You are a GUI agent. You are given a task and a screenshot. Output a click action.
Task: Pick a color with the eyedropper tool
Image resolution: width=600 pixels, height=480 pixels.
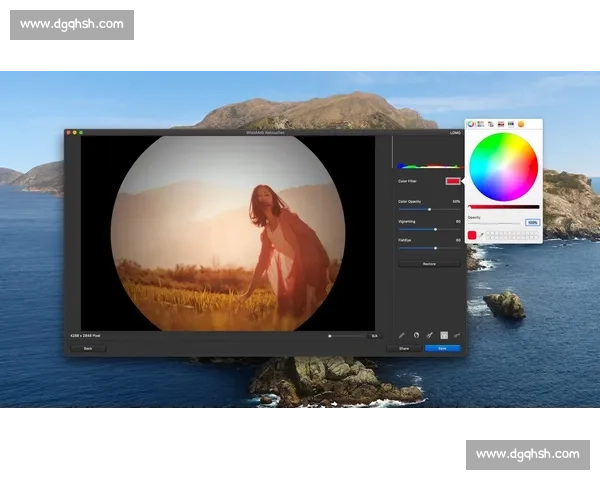(482, 235)
